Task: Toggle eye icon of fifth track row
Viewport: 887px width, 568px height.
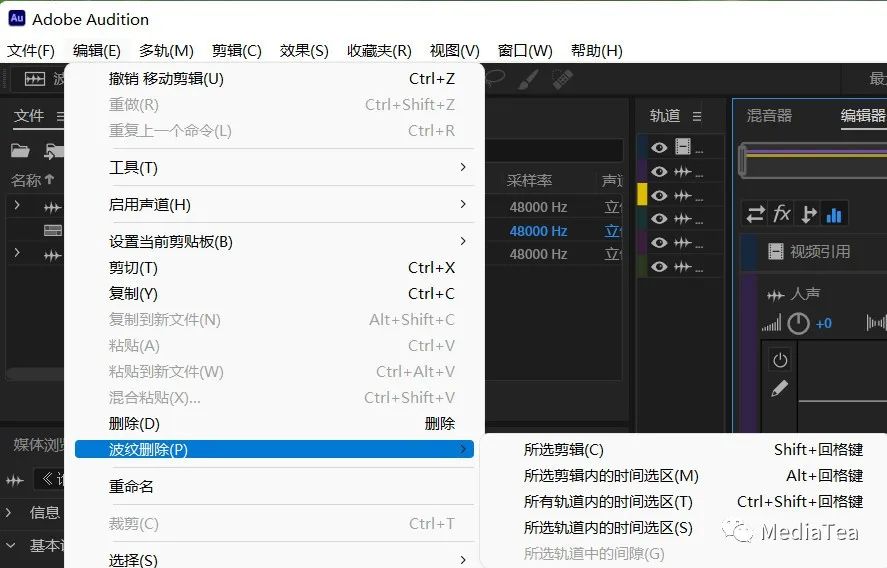Action: (658, 243)
